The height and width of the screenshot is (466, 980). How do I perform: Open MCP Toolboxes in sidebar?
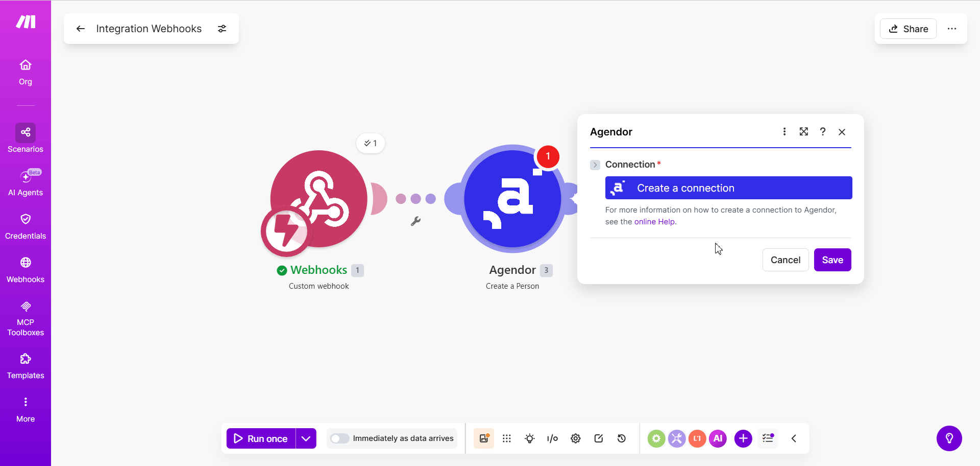click(26, 318)
